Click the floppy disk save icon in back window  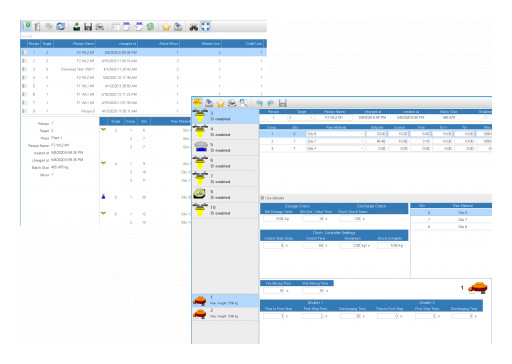(x=88, y=27)
